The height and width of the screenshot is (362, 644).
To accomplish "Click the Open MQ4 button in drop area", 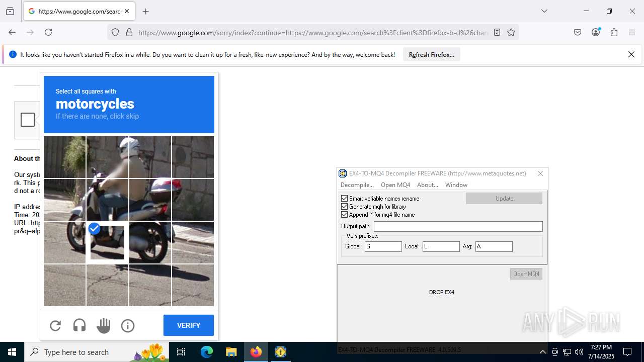I will point(526,274).
